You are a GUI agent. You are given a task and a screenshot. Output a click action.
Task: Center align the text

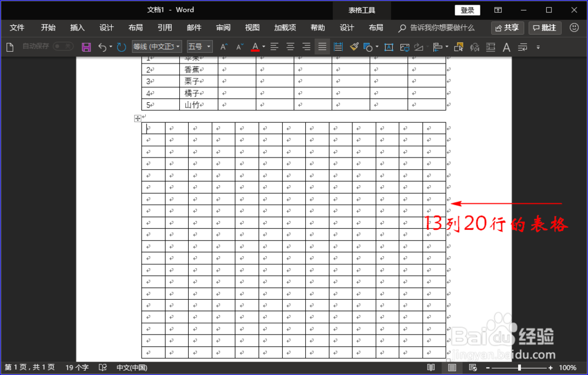290,47
